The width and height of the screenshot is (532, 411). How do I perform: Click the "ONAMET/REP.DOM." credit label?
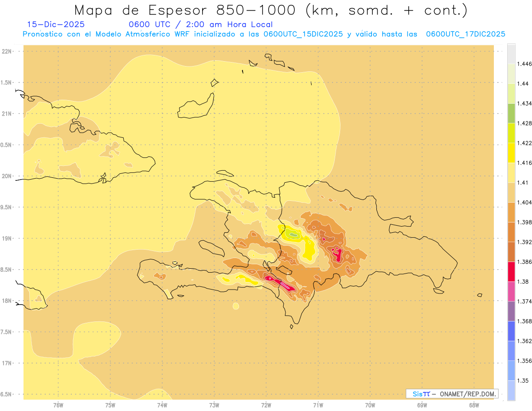tap(467, 394)
